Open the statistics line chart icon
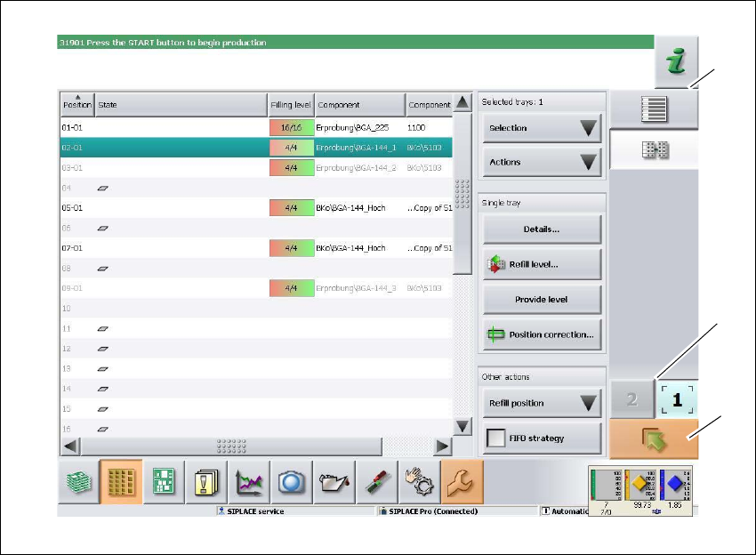This screenshot has height=555, width=756. [248, 482]
